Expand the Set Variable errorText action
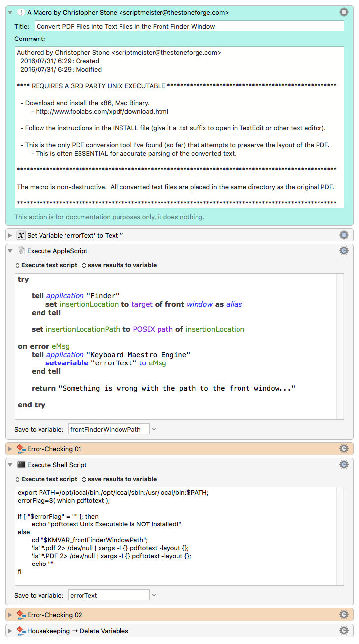359x644 pixels. (10, 235)
